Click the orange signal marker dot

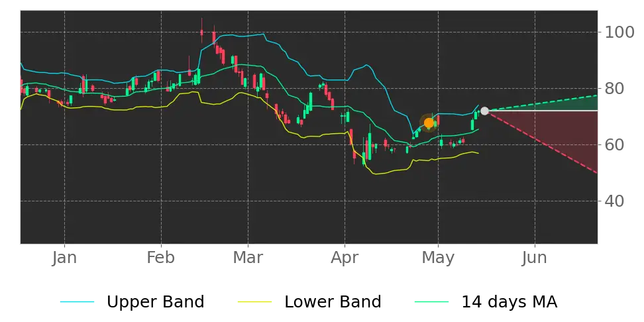pos(429,123)
